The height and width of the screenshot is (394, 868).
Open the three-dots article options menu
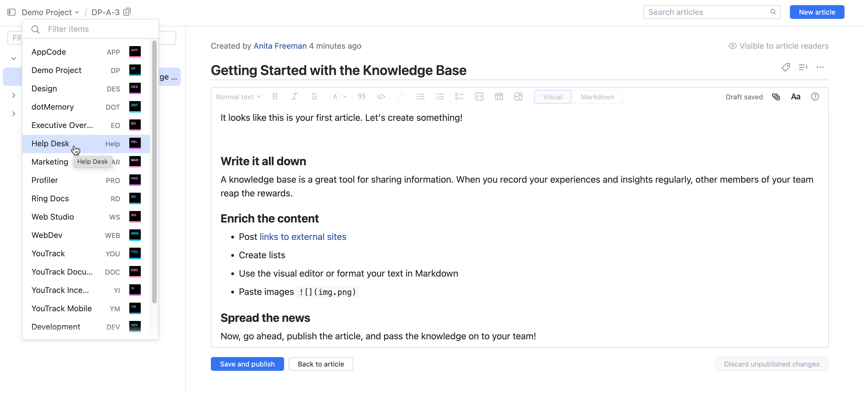tap(820, 67)
